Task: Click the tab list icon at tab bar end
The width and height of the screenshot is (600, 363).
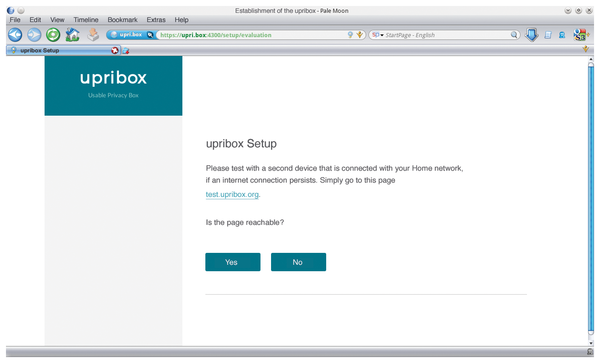Action: pyautogui.click(x=585, y=49)
